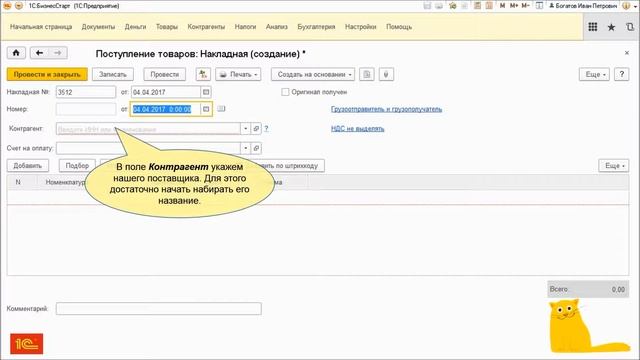Click the attached files paperclip icon
Image resolution: width=640 pixels, height=360 pixels.
pos(386,74)
